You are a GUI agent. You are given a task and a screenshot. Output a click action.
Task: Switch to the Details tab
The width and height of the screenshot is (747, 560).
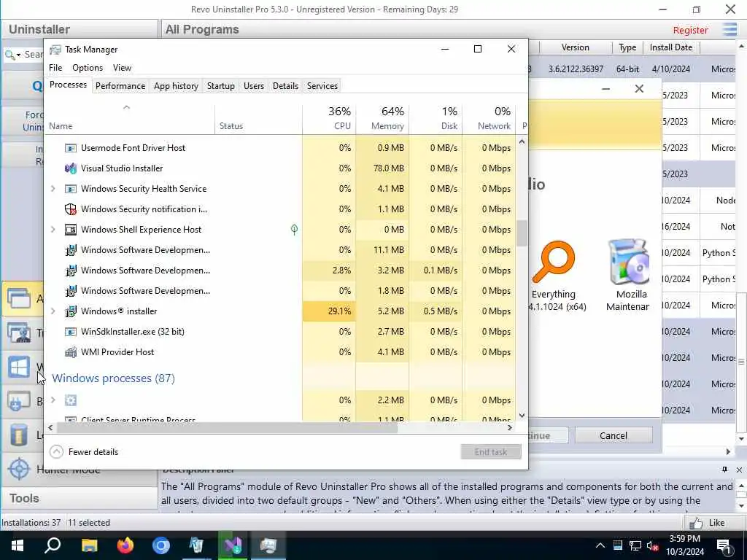[285, 86]
